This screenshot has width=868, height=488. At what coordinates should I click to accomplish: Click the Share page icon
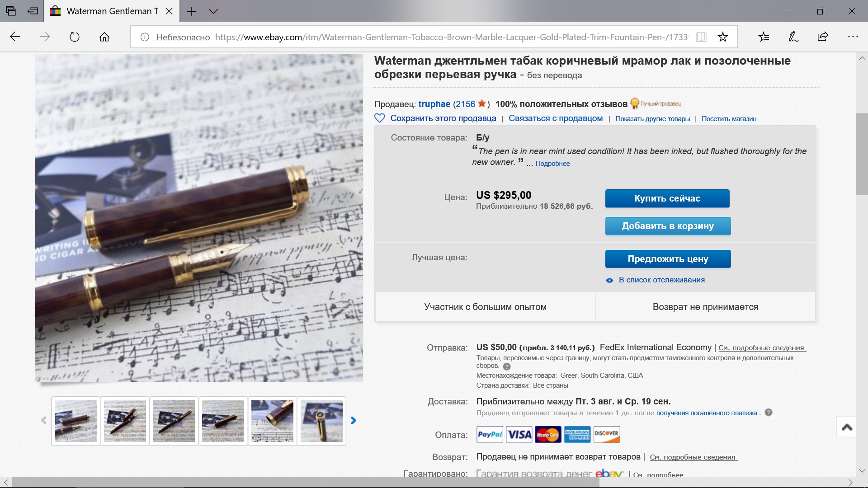[823, 37]
